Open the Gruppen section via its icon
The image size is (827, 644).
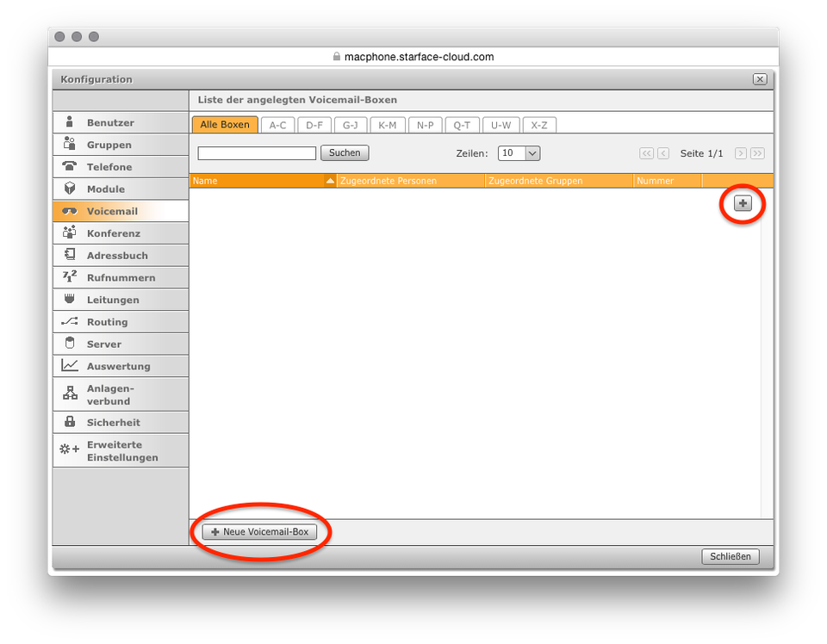coord(69,145)
